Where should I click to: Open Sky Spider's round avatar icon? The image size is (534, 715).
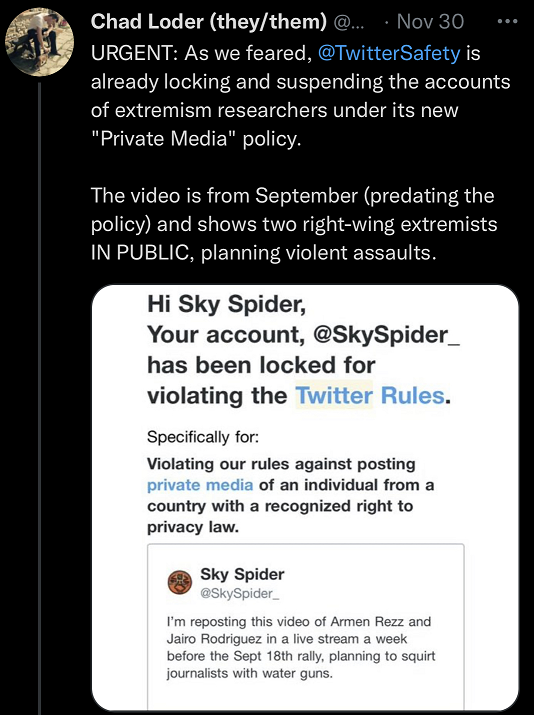[x=180, y=582]
